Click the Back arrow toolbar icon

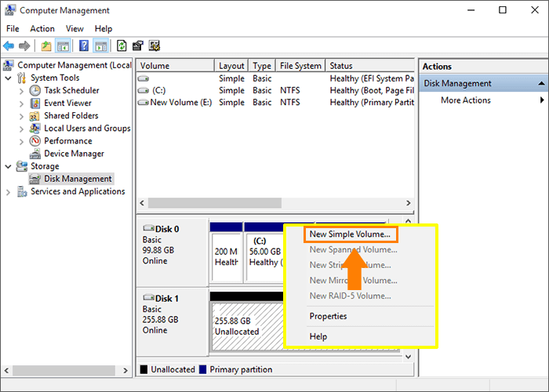9,45
